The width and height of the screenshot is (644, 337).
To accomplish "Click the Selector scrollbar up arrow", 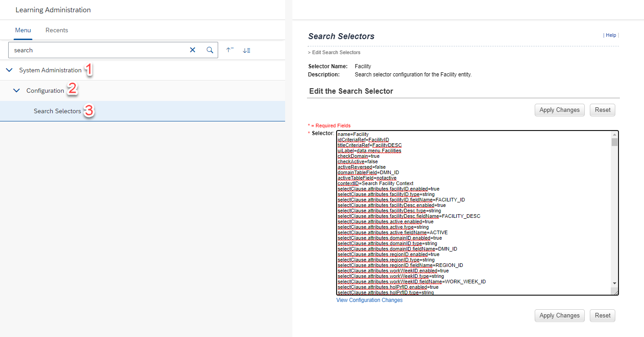I will click(x=614, y=135).
